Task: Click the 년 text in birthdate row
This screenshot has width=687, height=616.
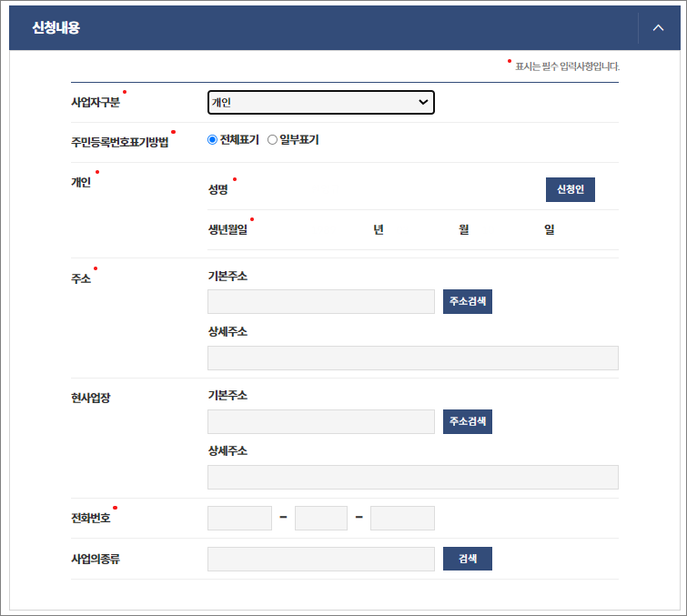Action: (x=379, y=229)
